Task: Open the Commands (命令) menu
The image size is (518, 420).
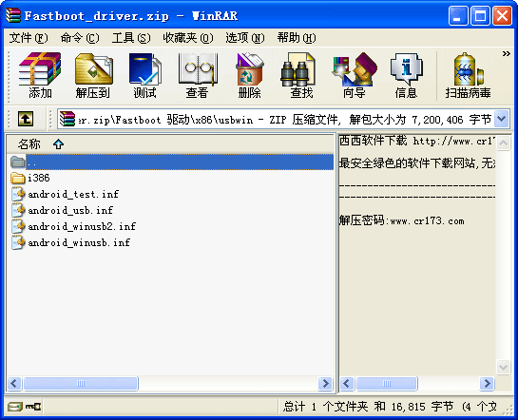Action: pyautogui.click(x=80, y=38)
